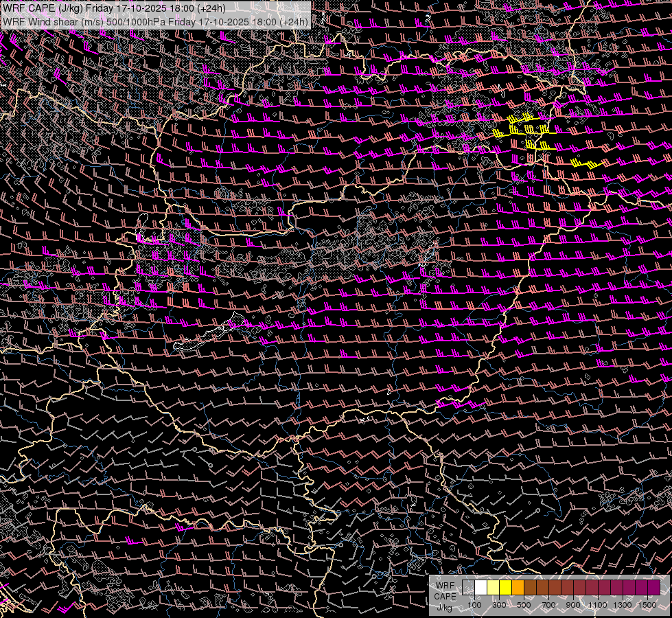Click the 'WRF CAPE J/kg' legend title
This screenshot has height=618, width=672.
[445, 596]
